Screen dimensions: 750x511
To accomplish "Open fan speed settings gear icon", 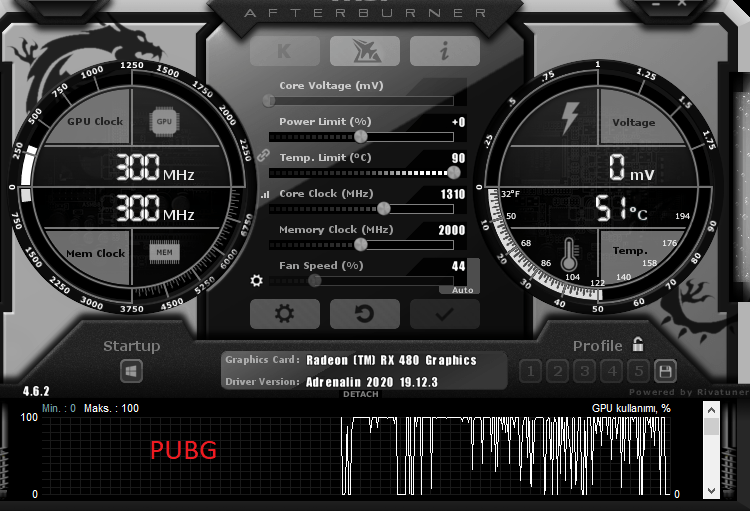I will [x=256, y=280].
